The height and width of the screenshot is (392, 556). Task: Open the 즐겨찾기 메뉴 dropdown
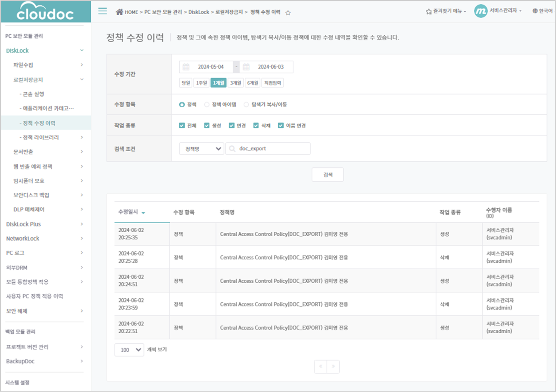pos(446,11)
